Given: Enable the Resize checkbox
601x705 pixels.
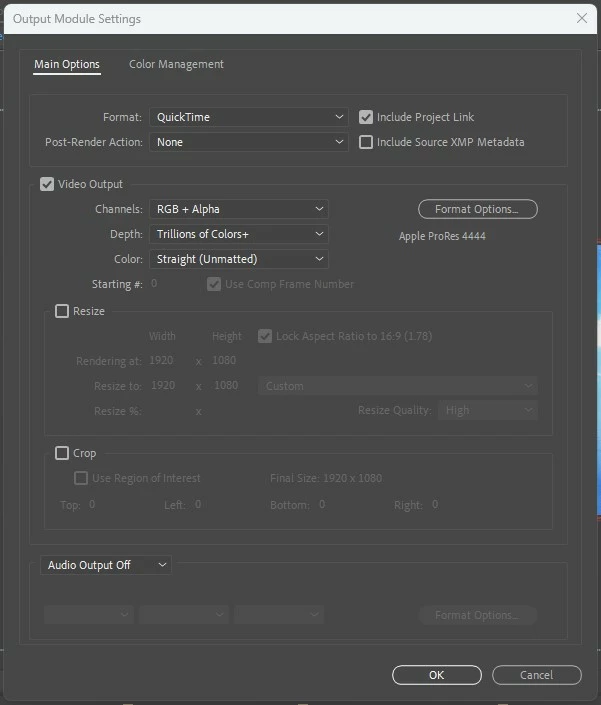Looking at the screenshot, I should (62, 311).
